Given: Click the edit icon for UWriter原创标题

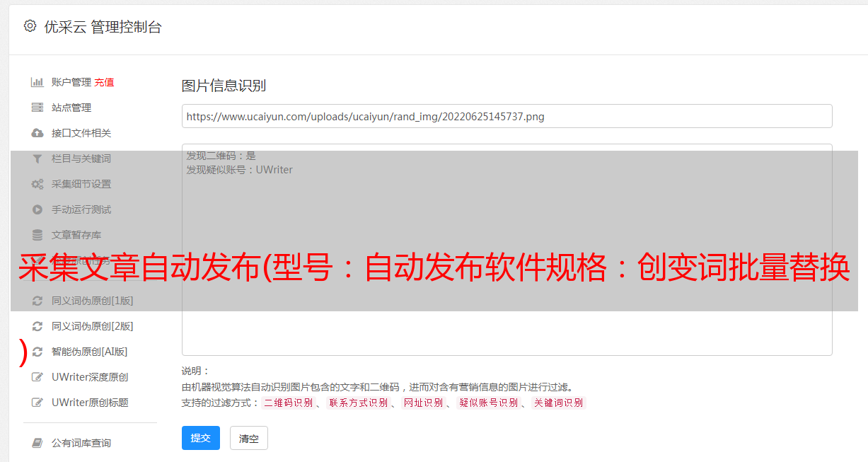Looking at the screenshot, I should [x=37, y=403].
